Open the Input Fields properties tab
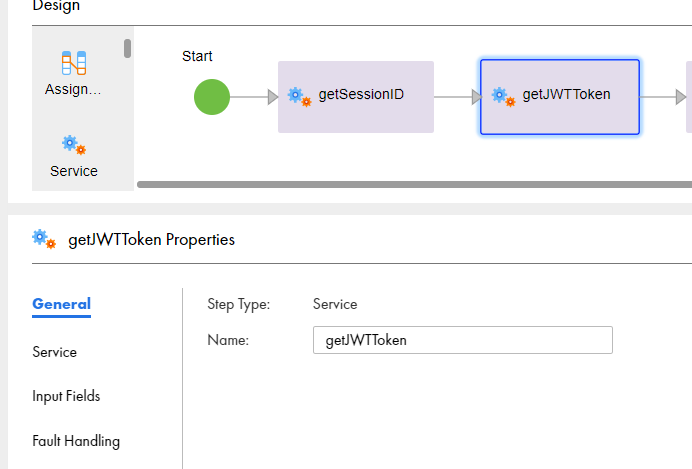This screenshot has width=692, height=469. (x=66, y=396)
